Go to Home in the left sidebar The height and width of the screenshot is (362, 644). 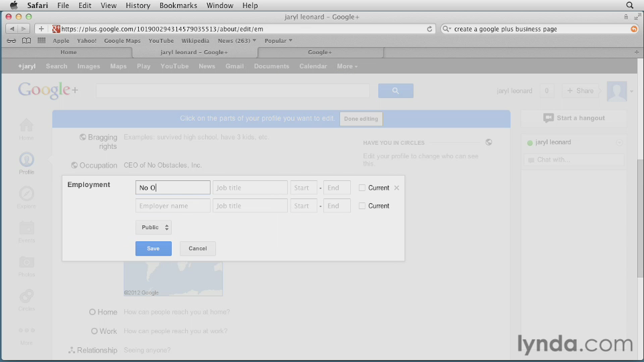[x=26, y=127]
